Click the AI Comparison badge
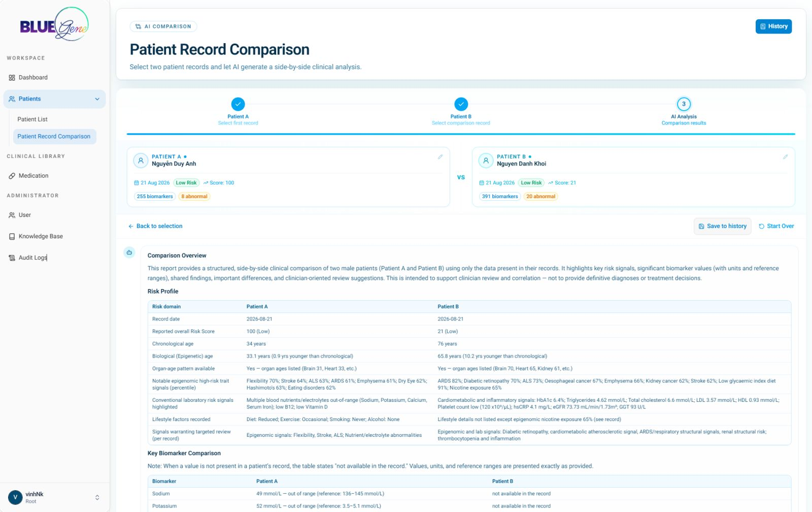 (163, 26)
